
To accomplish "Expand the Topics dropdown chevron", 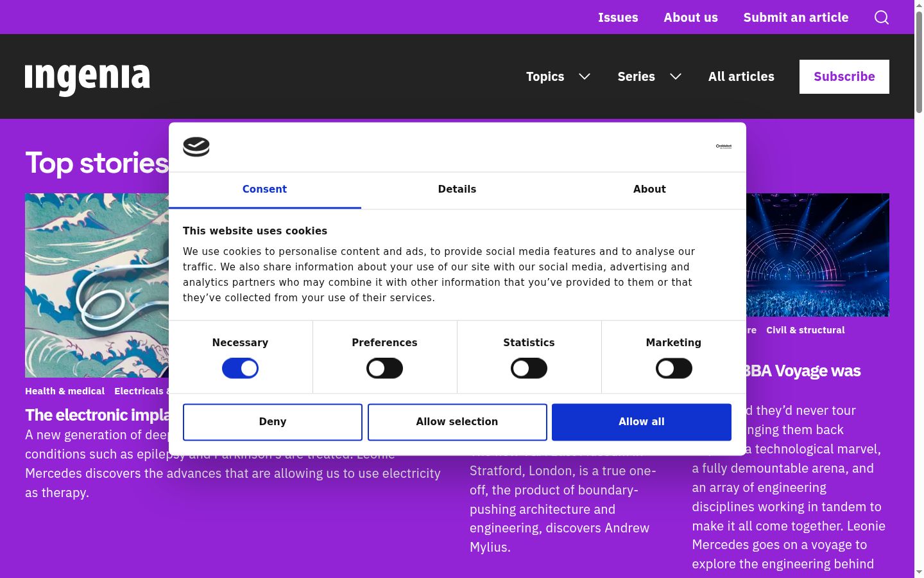I will pos(585,76).
